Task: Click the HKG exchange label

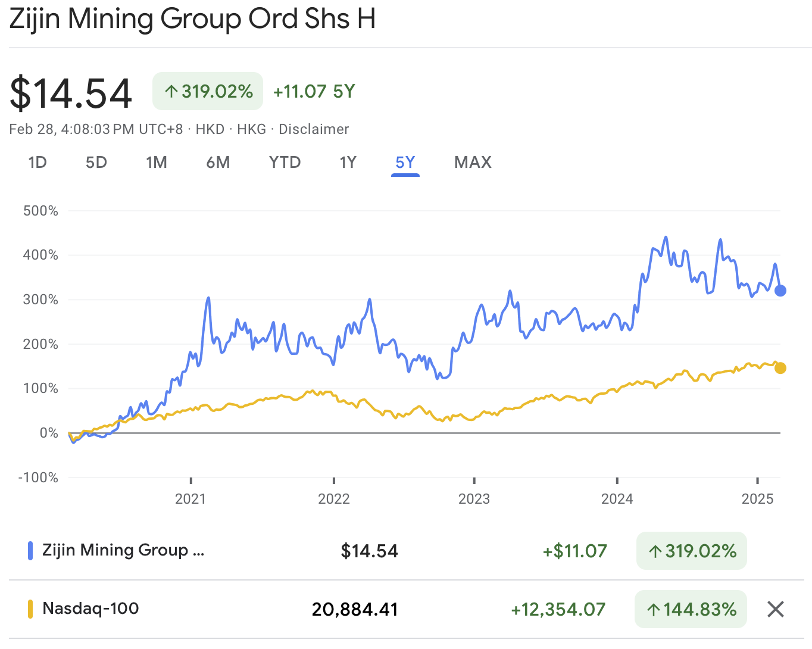Action: point(251,129)
